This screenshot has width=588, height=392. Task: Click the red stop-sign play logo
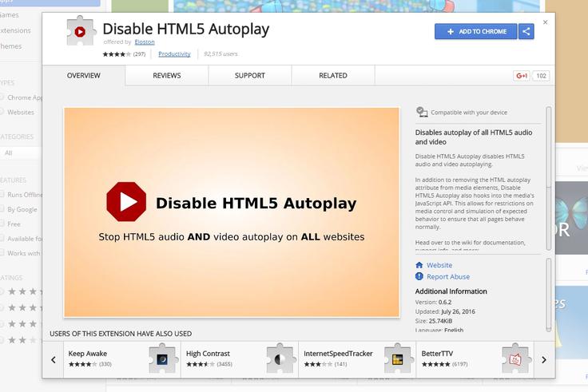[126, 202]
